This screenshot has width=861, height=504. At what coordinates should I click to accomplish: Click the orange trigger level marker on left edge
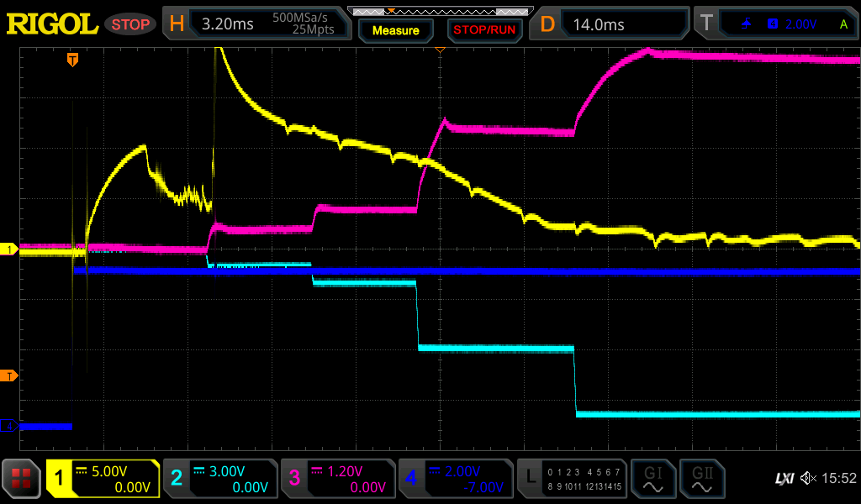coord(9,375)
